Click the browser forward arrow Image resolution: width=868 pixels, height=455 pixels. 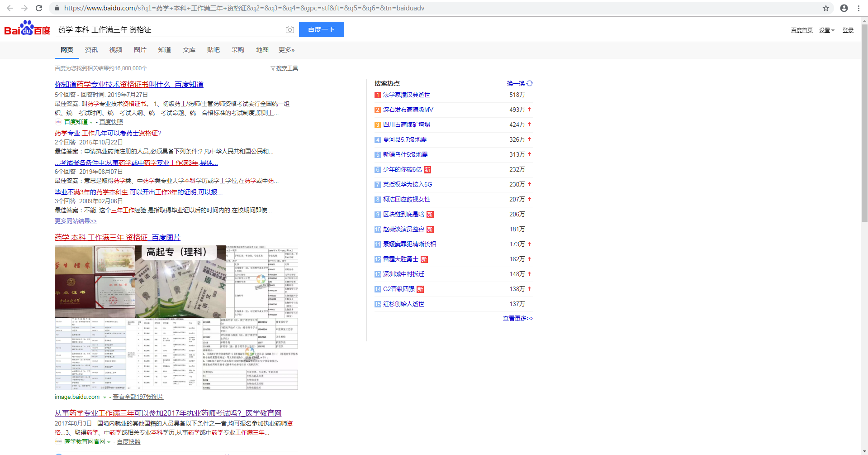coord(24,8)
